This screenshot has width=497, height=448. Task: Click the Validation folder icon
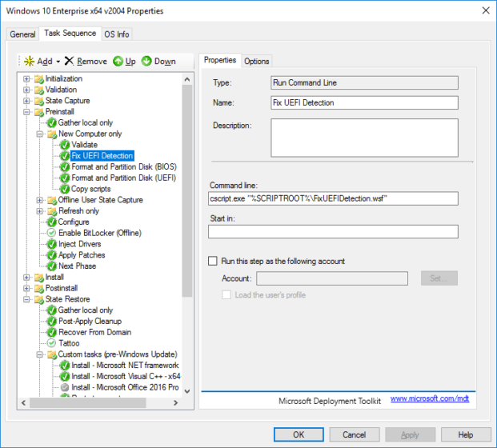39,90
